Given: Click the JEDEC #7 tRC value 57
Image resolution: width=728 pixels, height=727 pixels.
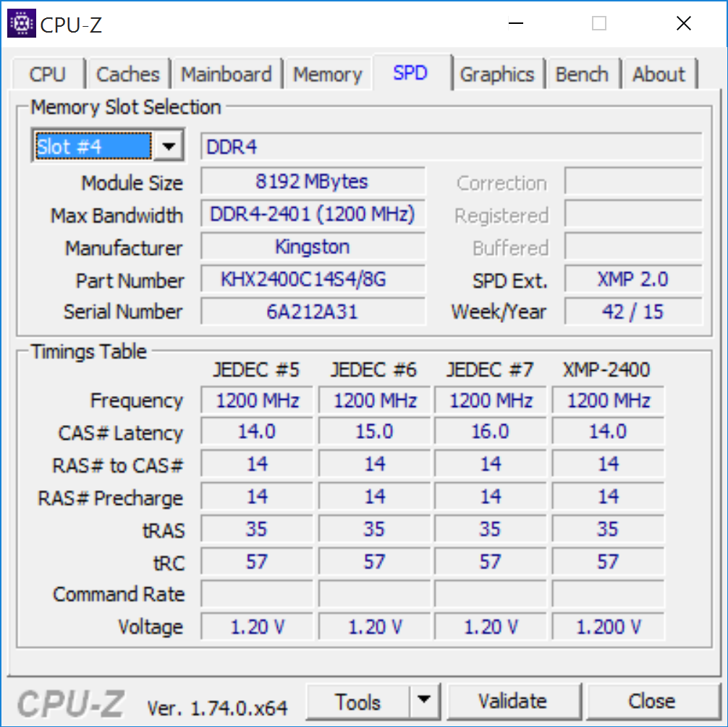Looking at the screenshot, I should point(491,562).
